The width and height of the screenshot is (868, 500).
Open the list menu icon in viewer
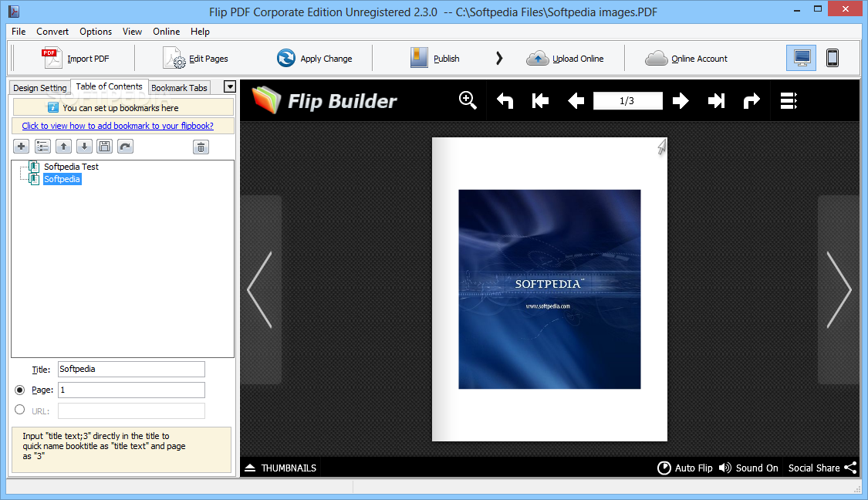coord(789,101)
